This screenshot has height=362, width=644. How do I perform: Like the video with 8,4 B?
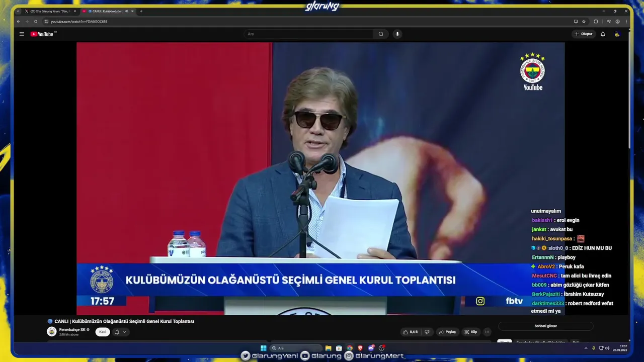click(x=411, y=332)
